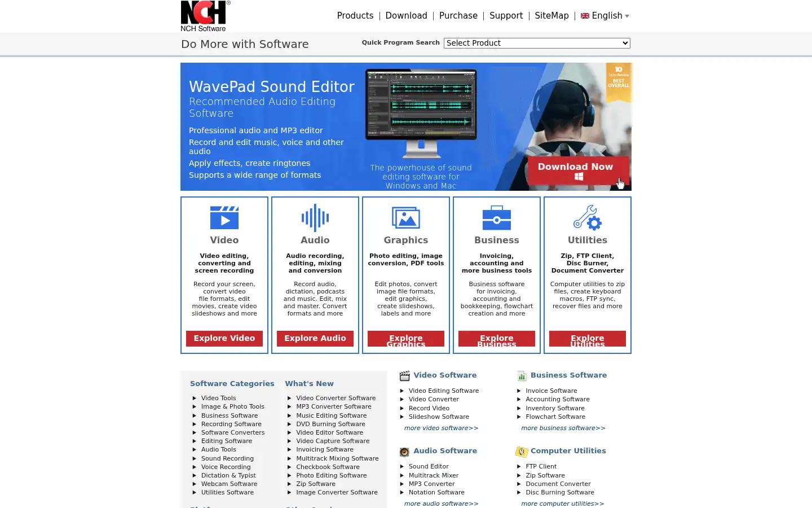Open the Document Converter link

coord(558,484)
